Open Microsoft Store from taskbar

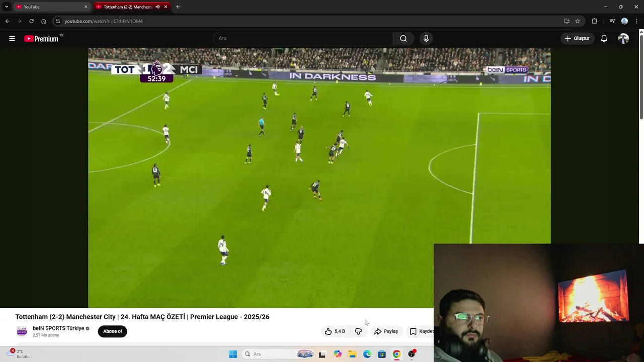coord(382,354)
